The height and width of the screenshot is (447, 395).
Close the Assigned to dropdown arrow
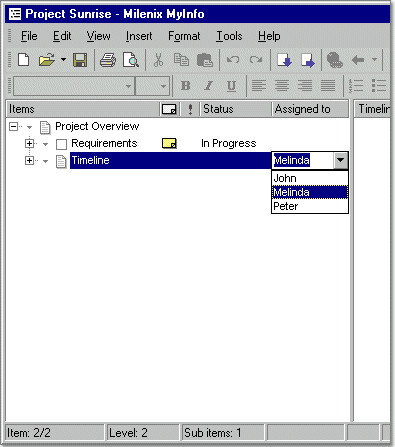tap(340, 160)
